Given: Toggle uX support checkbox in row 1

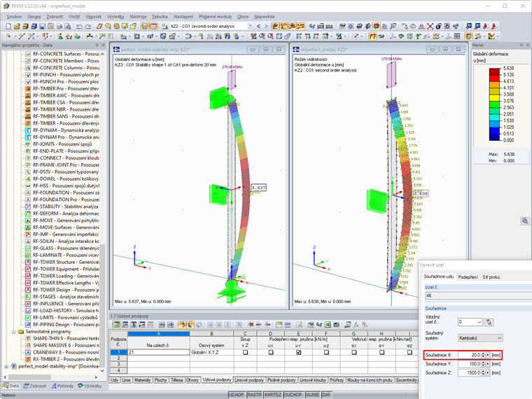Looking at the screenshot, I should (270, 353).
